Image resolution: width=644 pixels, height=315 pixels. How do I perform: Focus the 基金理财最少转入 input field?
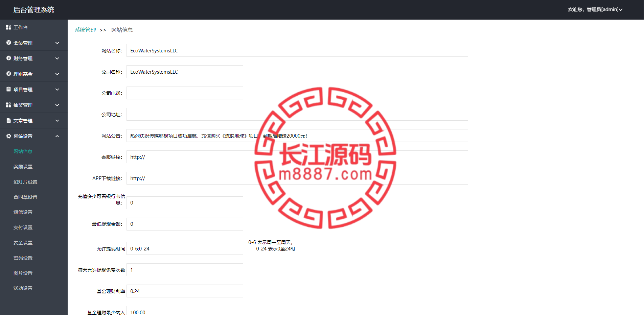click(x=185, y=311)
